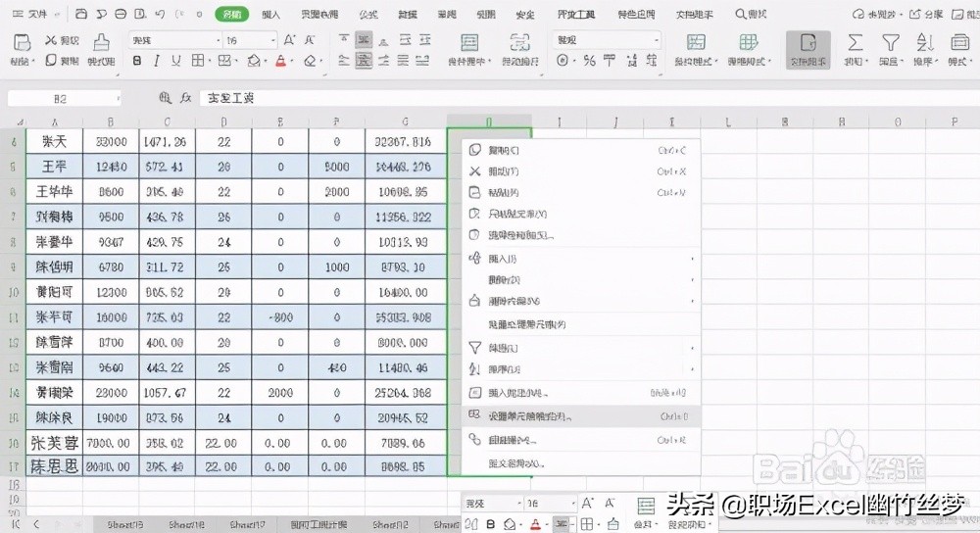Image resolution: width=980 pixels, height=533 pixels.
Task: Choose Format Cells (Ctrl+1) in context menu
Action: (x=580, y=416)
